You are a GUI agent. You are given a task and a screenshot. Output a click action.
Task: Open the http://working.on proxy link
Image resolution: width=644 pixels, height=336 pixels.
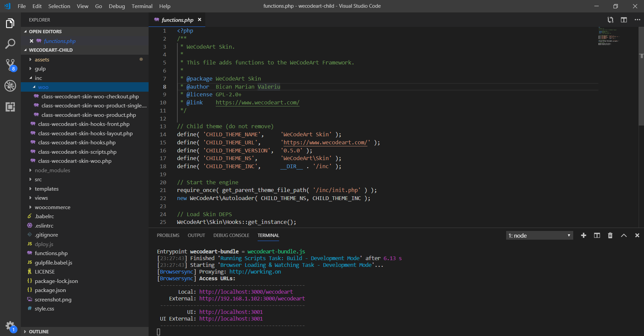[255, 272]
